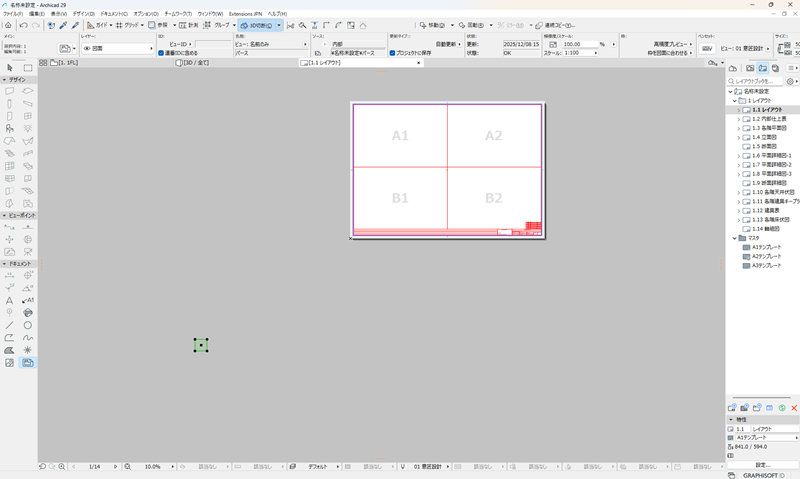The image size is (800, 479).
Task: Select the Camera tool in viewpoint section
Action: 28,251
